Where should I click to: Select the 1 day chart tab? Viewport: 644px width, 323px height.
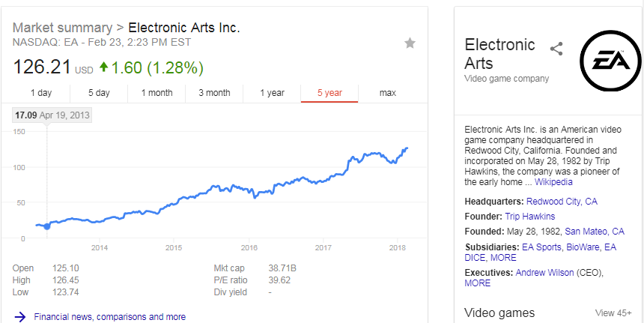pyautogui.click(x=41, y=93)
